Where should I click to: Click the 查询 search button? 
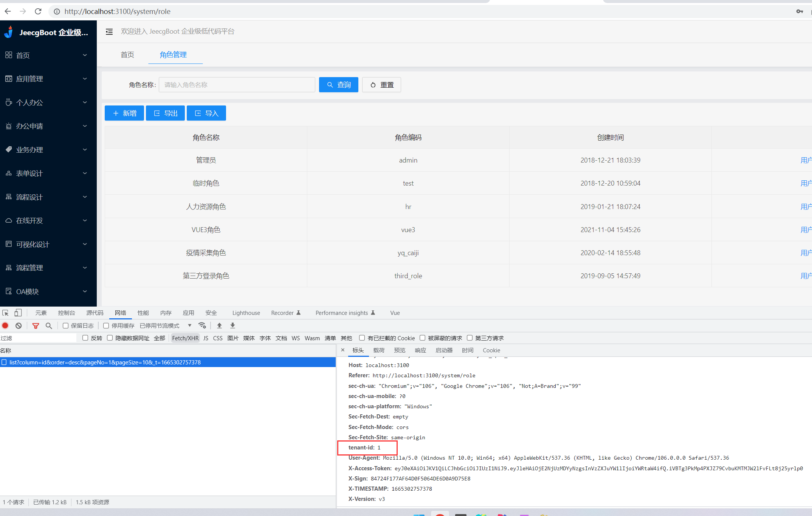pos(338,85)
